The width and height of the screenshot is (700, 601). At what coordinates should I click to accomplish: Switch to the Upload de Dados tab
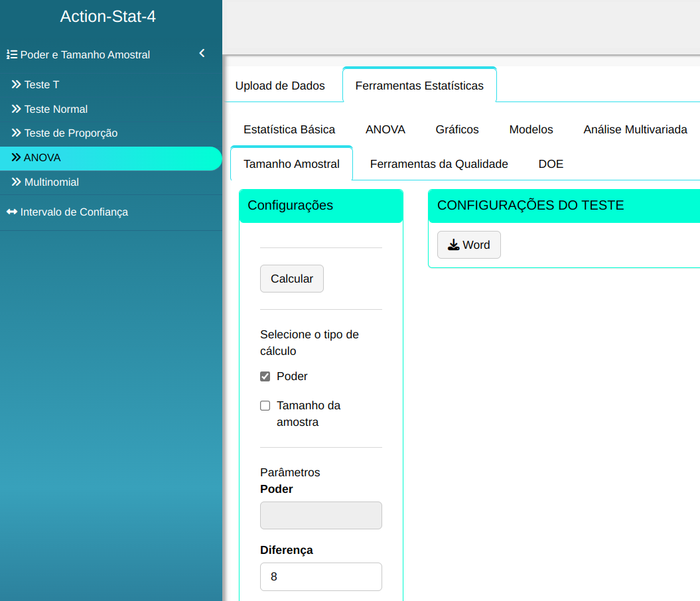[x=280, y=86]
